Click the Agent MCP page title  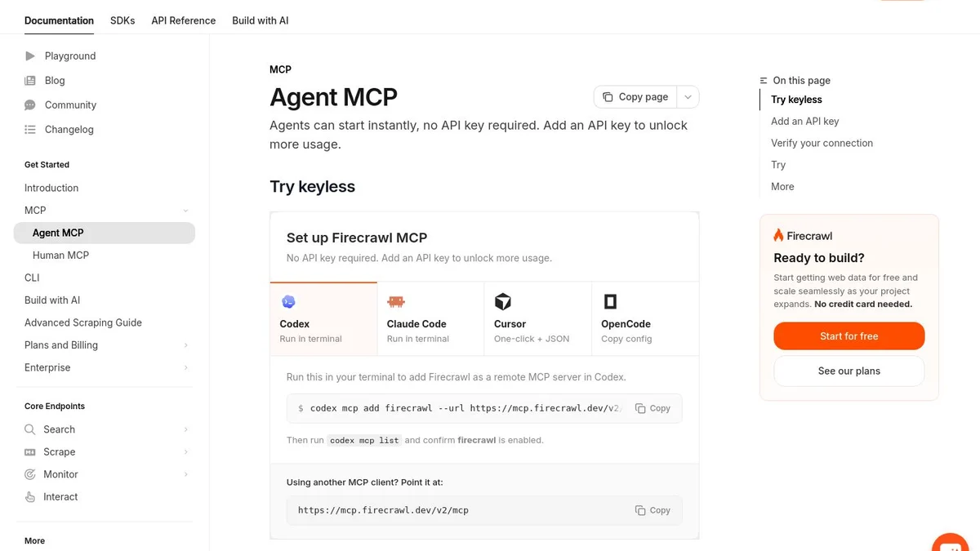click(333, 97)
